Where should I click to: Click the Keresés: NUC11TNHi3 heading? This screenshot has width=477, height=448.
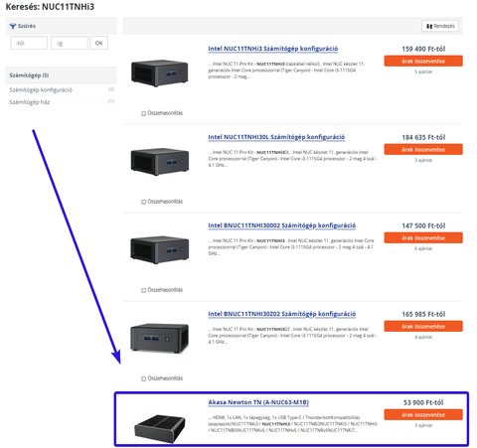point(50,7)
